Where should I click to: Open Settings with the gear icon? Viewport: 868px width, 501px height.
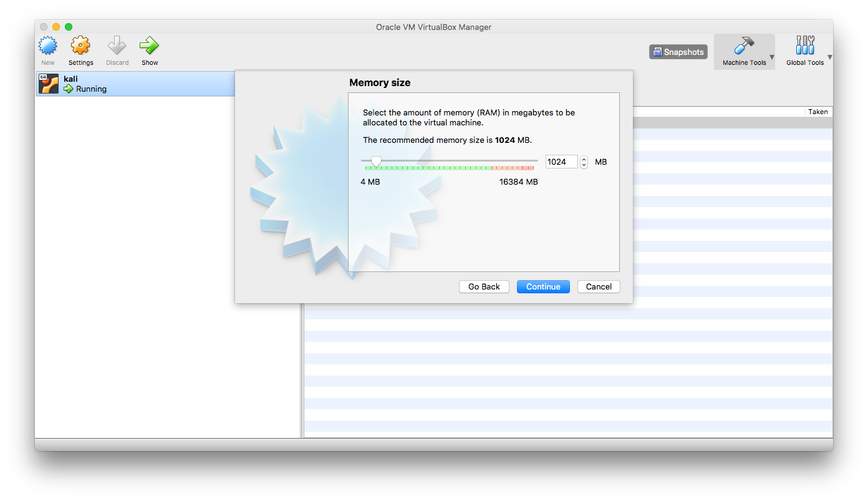tap(80, 46)
